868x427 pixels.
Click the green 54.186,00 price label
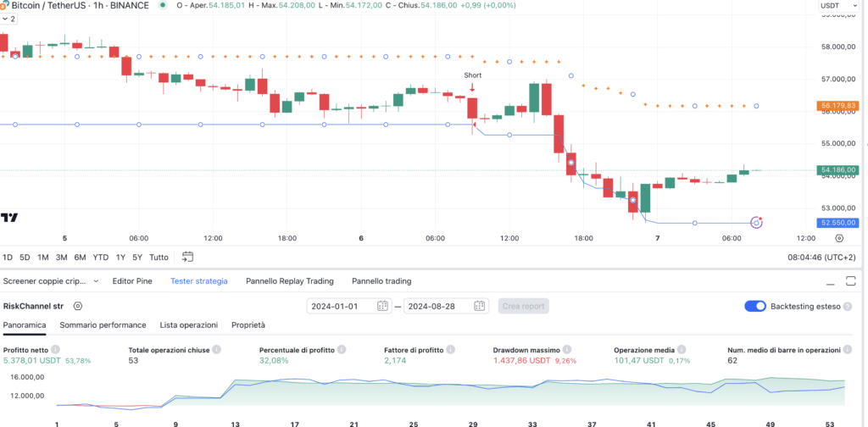click(837, 169)
